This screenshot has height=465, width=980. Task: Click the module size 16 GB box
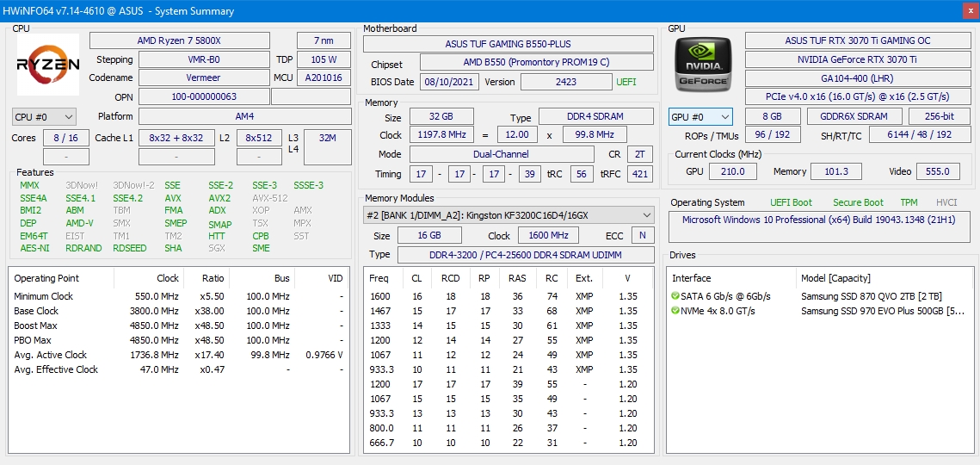coord(429,235)
